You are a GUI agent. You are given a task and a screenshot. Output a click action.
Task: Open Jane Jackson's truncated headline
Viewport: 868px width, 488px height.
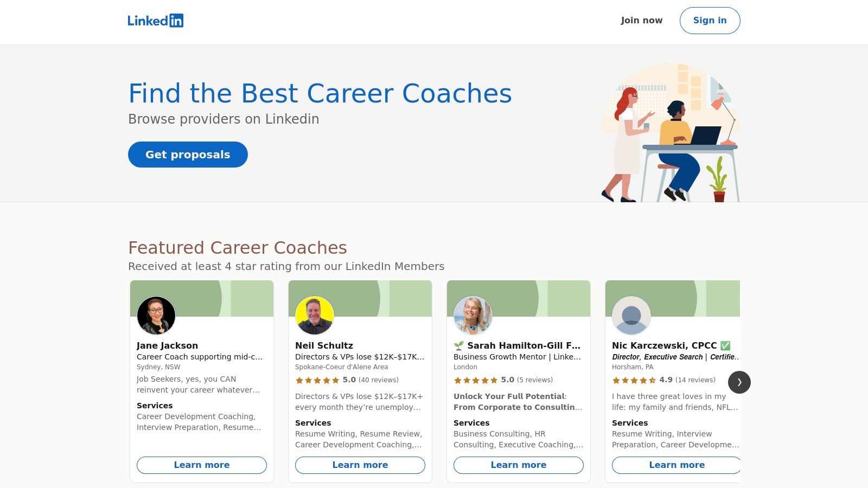[x=199, y=357]
